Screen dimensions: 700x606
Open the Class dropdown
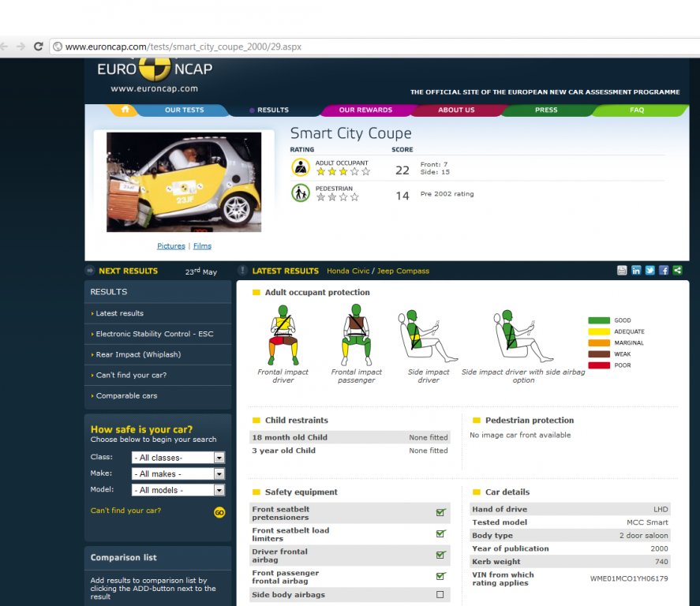[x=178, y=458]
